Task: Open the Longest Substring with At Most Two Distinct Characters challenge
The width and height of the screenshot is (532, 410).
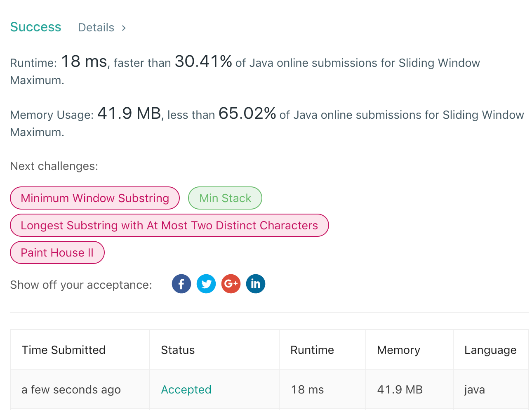Action: coord(169,225)
